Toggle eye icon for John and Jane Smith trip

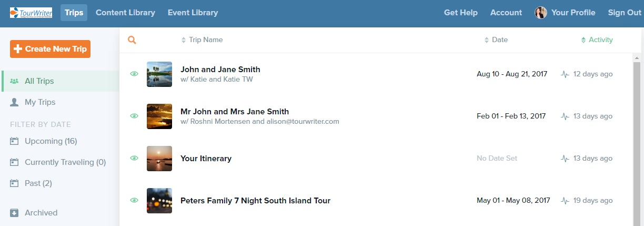pyautogui.click(x=134, y=74)
